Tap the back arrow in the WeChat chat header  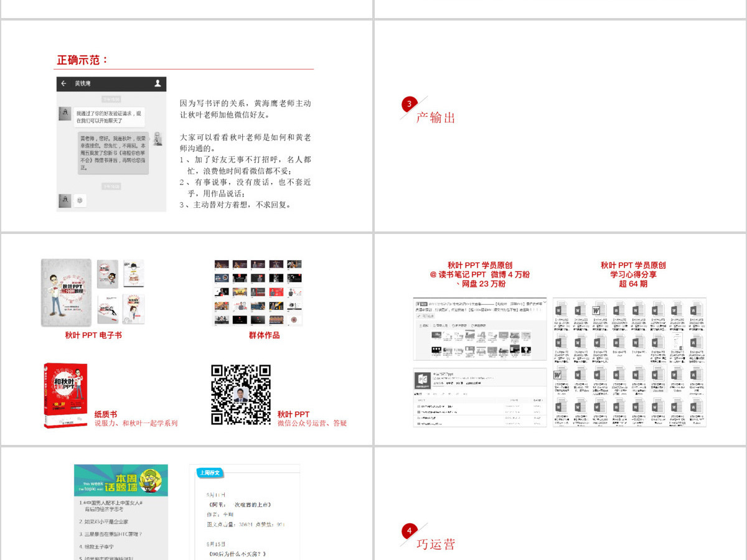point(63,83)
